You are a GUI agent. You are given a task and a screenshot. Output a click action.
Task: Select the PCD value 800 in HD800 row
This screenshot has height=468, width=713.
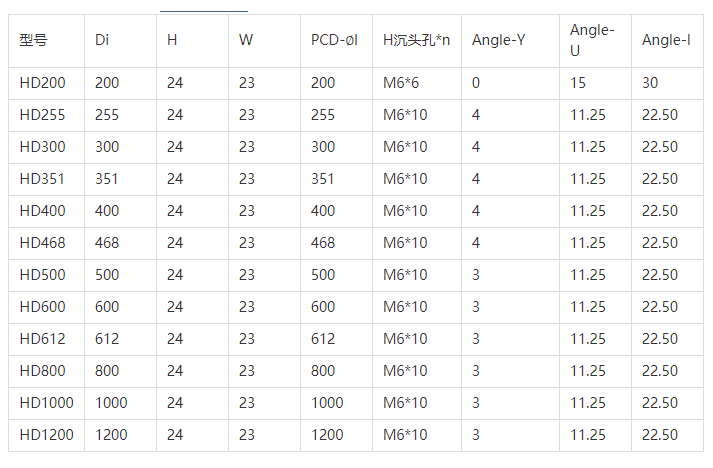(x=323, y=371)
